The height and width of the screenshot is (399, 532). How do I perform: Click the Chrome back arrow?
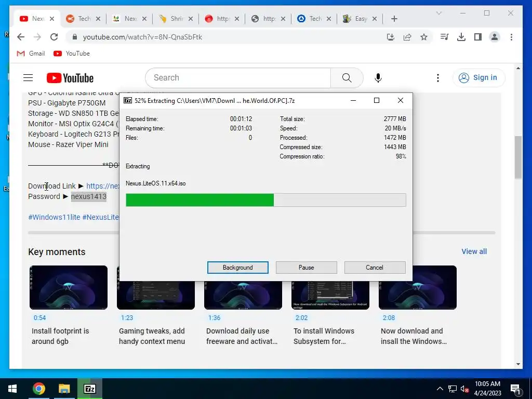click(21, 37)
